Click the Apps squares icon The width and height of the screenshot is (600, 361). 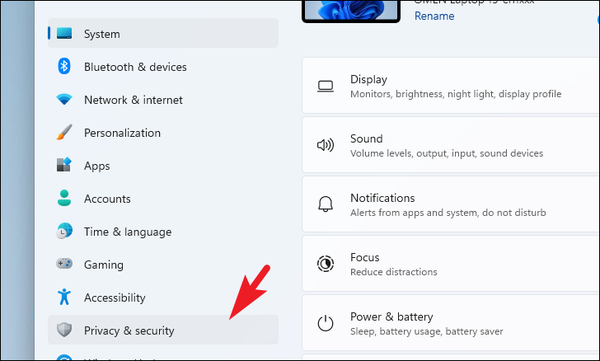(x=64, y=165)
